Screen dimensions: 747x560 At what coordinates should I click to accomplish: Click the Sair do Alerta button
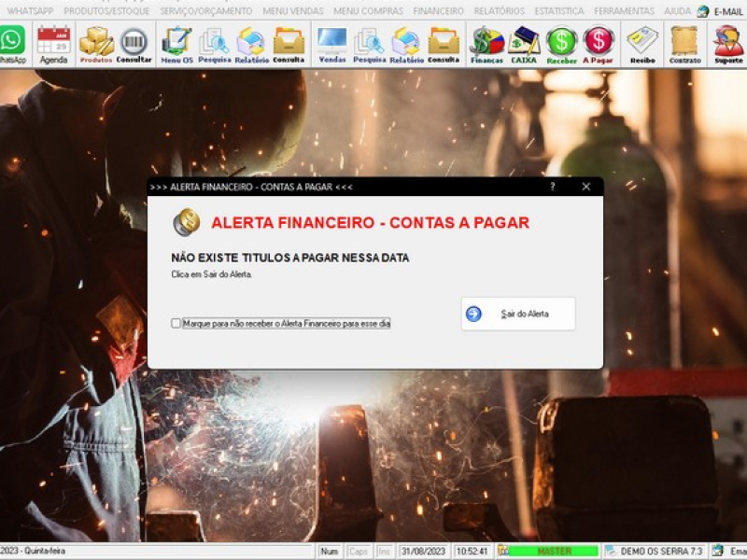point(518,314)
